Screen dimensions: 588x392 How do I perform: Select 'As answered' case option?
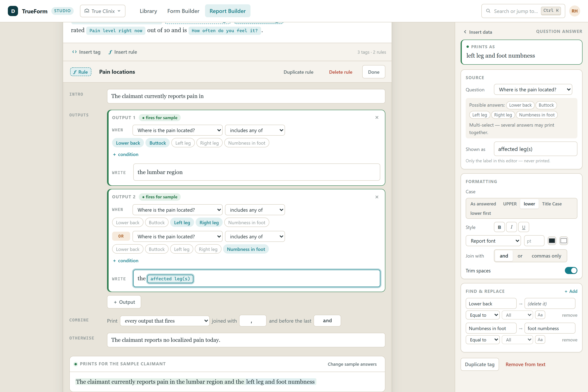483,204
